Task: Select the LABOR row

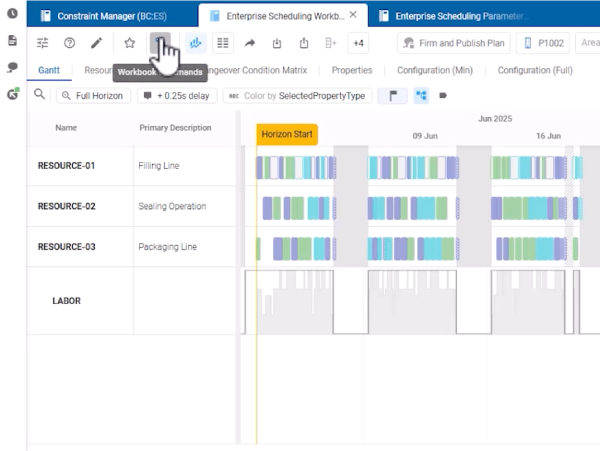Action: (x=132, y=301)
